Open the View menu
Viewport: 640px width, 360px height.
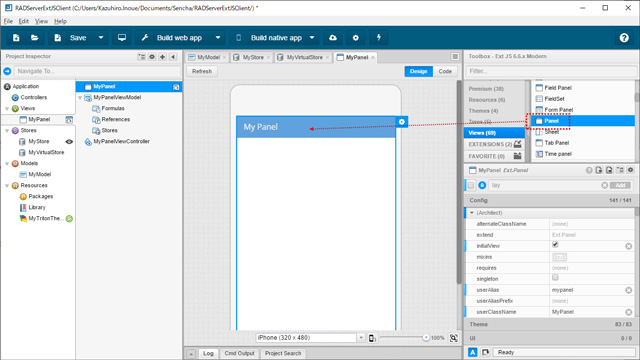click(x=41, y=21)
